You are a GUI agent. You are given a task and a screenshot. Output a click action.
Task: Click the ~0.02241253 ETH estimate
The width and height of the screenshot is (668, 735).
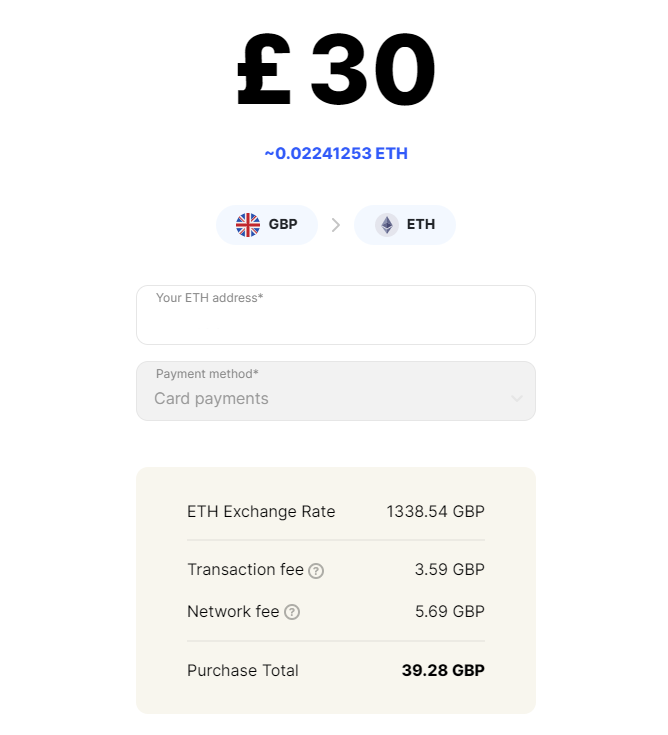[x=336, y=153]
